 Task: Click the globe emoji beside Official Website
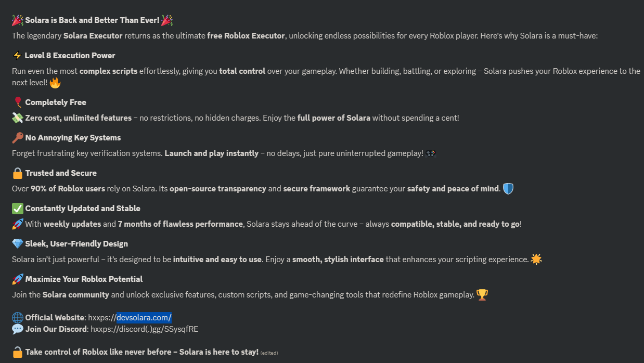(x=18, y=318)
